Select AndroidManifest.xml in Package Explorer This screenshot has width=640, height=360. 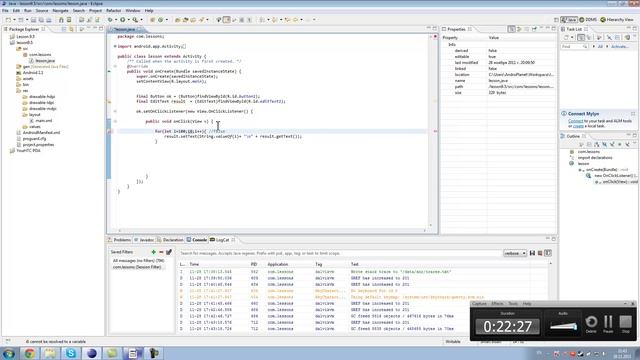tap(41, 133)
